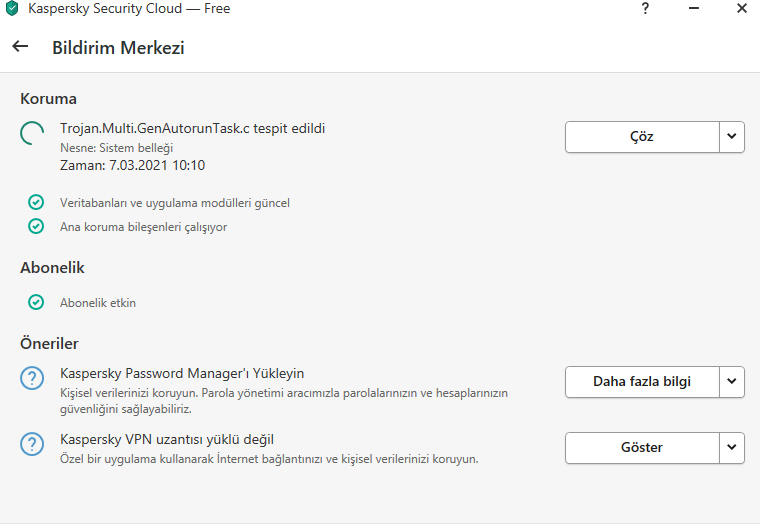Screen dimensions: 760x525
Task: Click the Daha fazla bilgi button
Action: (x=641, y=380)
